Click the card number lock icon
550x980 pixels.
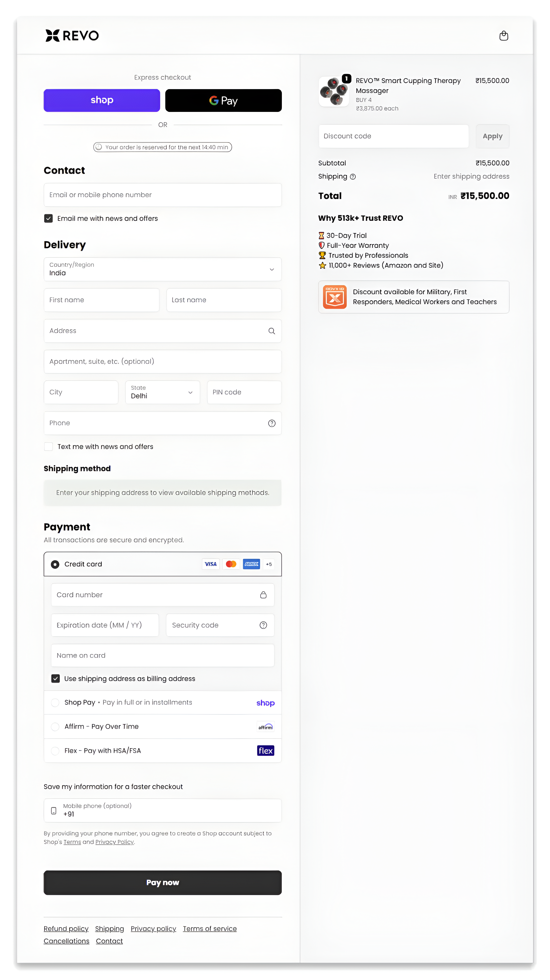[263, 595]
